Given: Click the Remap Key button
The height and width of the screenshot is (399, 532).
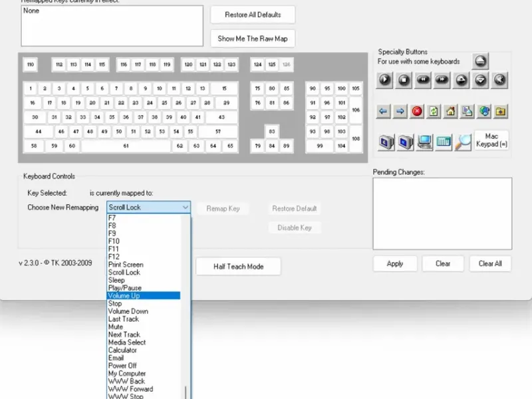Looking at the screenshot, I should (x=223, y=209).
